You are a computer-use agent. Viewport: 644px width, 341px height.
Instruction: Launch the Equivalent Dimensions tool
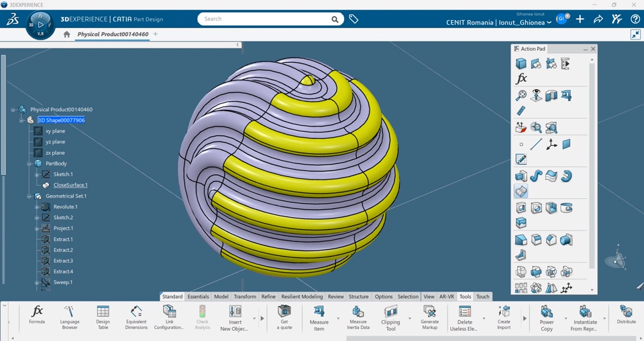(x=136, y=317)
